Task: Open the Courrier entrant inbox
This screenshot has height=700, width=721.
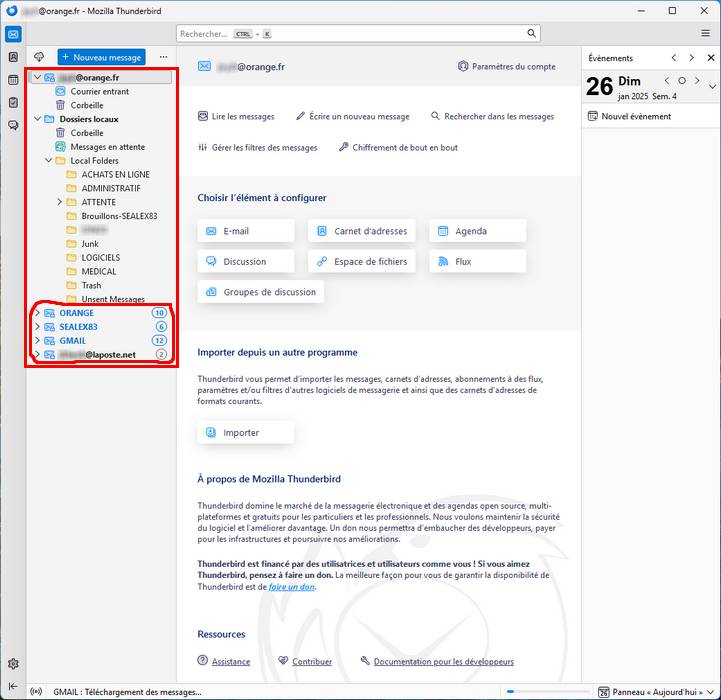Action: coord(99,91)
